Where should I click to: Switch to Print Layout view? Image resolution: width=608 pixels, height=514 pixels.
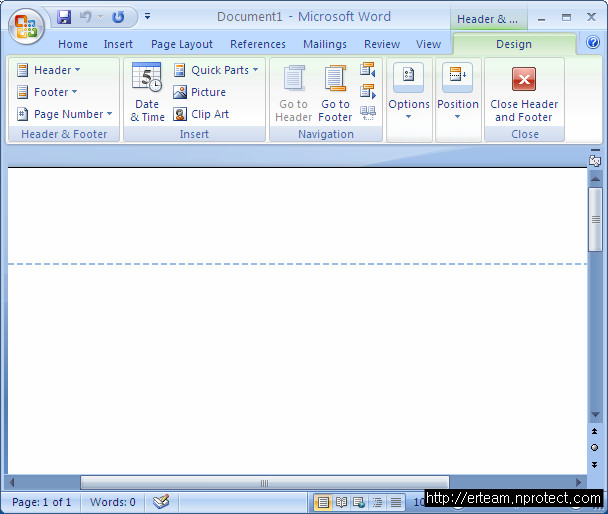(x=323, y=503)
